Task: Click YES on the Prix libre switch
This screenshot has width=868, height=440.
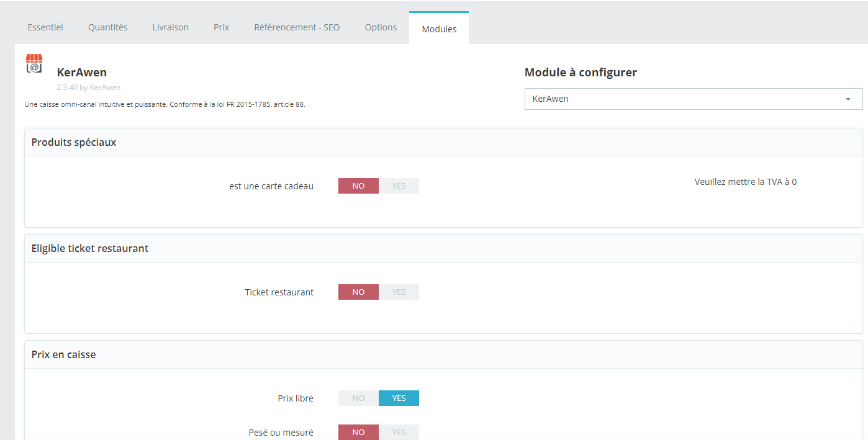Action: click(x=399, y=398)
